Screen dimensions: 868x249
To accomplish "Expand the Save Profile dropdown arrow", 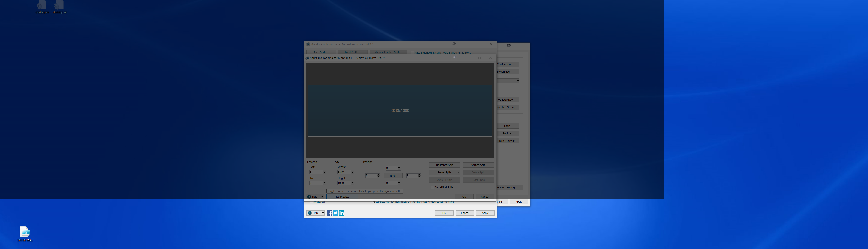I will 334,52.
